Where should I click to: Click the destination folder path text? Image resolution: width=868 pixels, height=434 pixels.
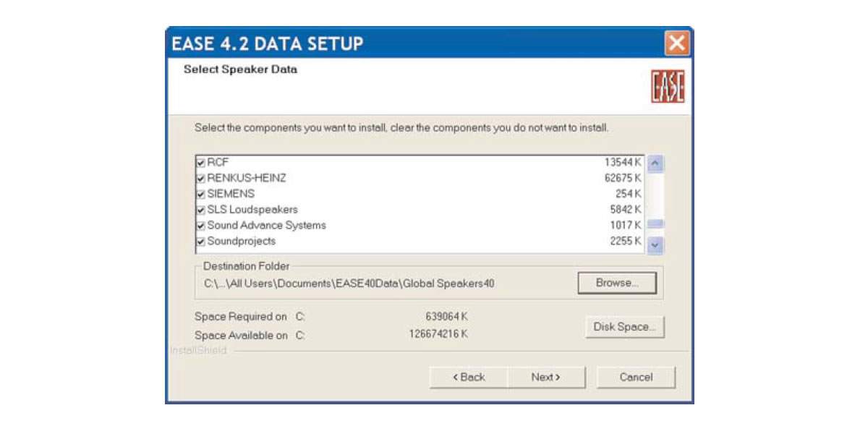349,284
